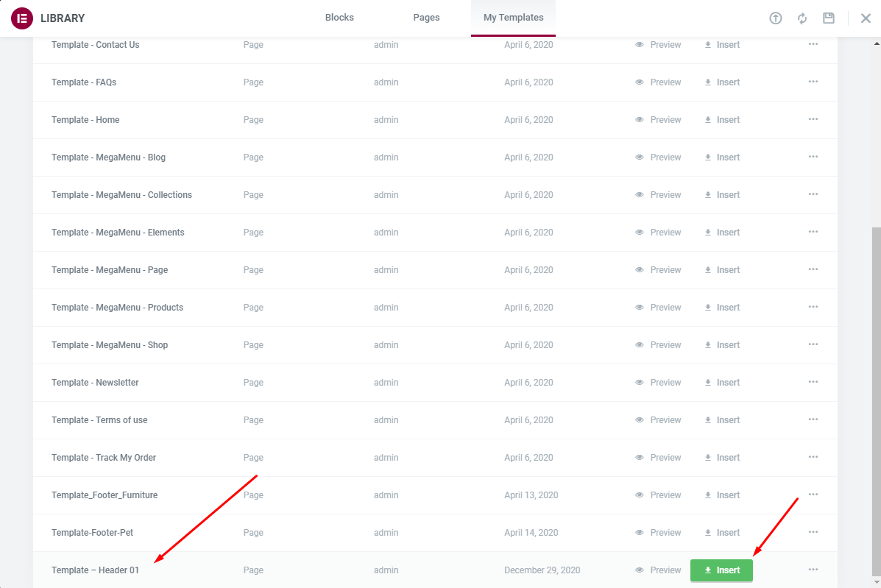Screen dimensions: 881x588
Task: Select the Template – Header 01 name
Action: point(95,570)
